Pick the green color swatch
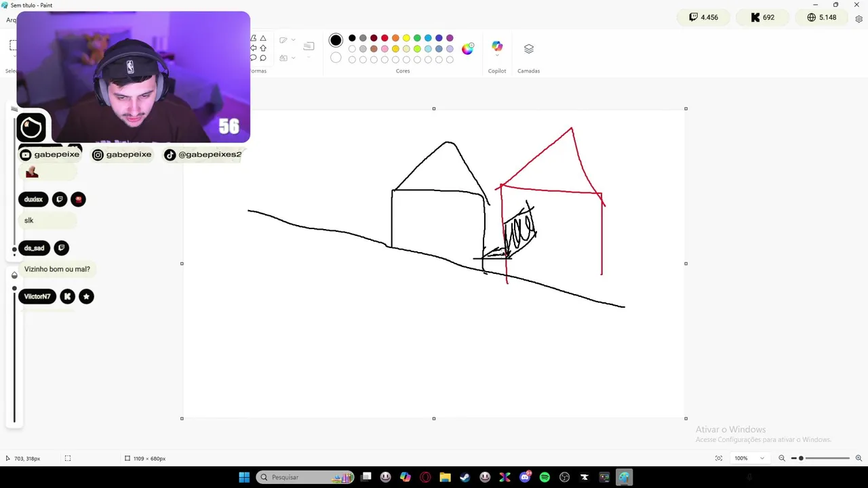Viewport: 868px width, 488px height. point(417,38)
